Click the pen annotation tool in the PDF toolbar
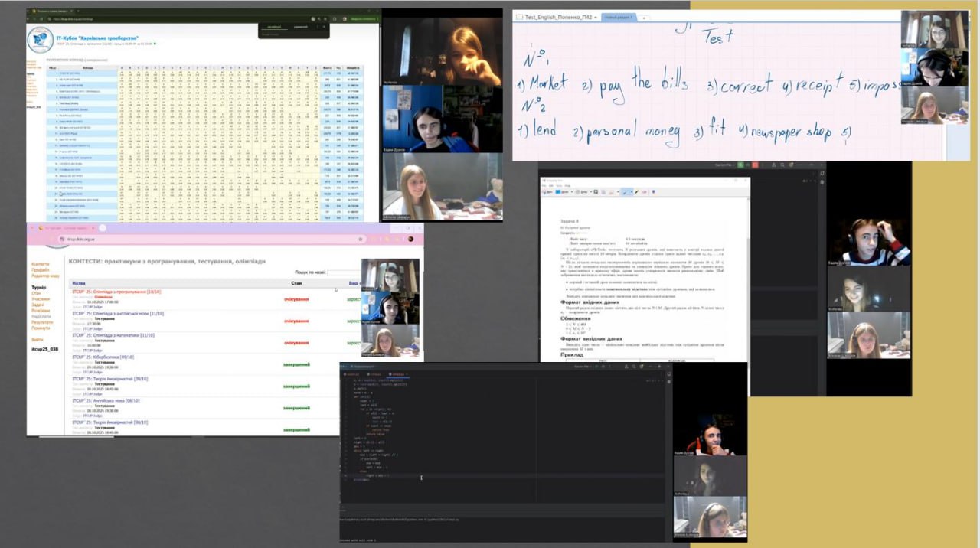Image resolution: width=980 pixels, height=548 pixels. [x=625, y=192]
